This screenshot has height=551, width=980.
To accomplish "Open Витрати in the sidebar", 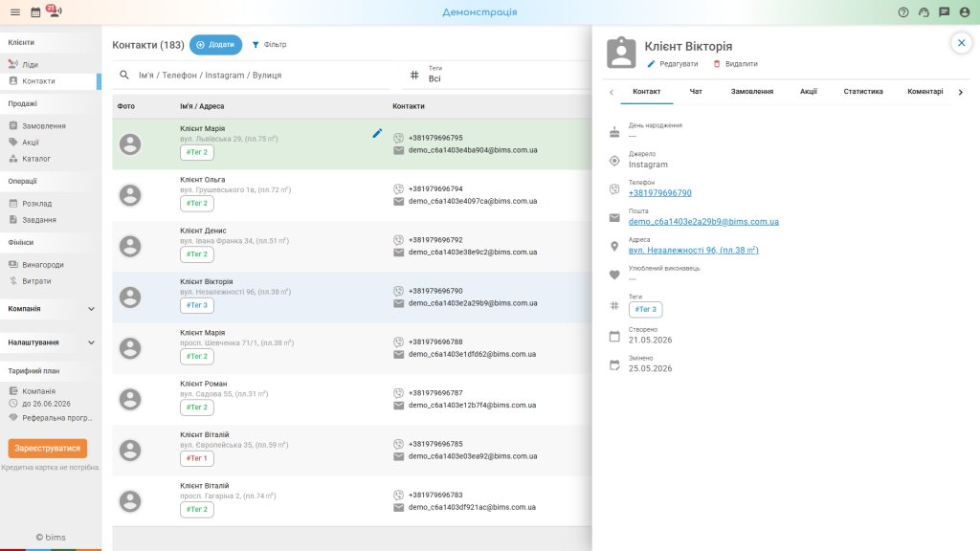I will (x=51, y=281).
